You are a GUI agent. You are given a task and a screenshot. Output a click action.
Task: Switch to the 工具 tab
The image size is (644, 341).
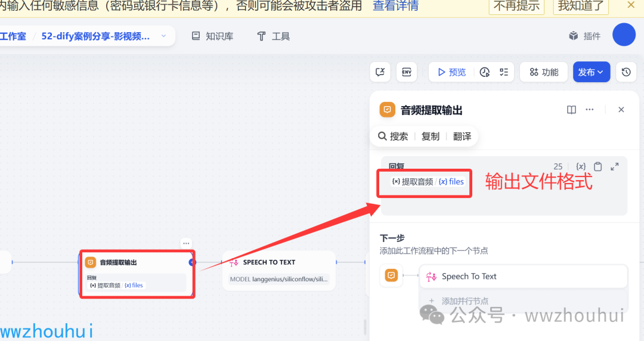pos(274,36)
